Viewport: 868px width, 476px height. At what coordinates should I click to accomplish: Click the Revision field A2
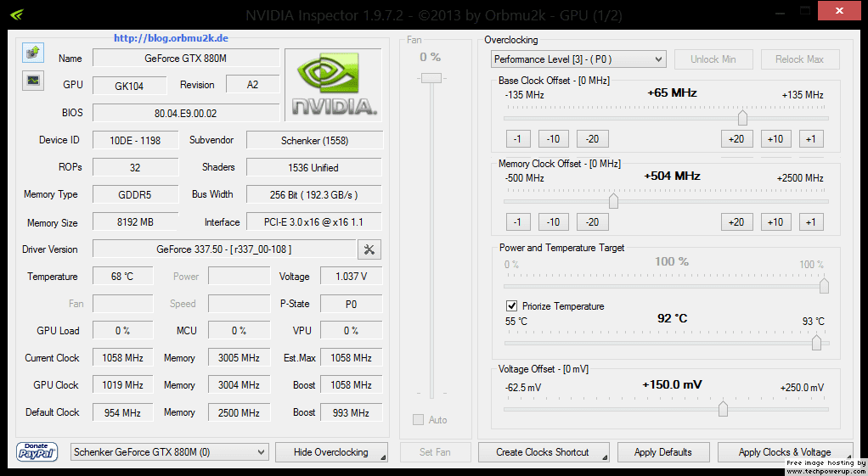252,85
